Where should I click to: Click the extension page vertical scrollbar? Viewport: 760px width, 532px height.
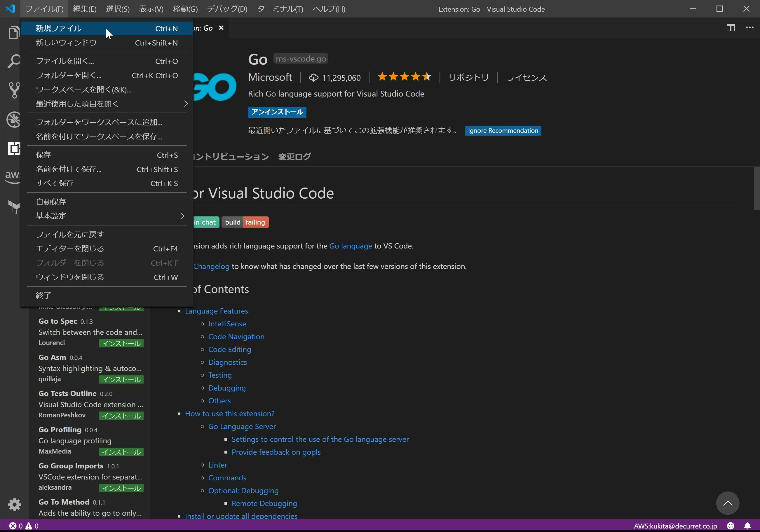[756, 189]
